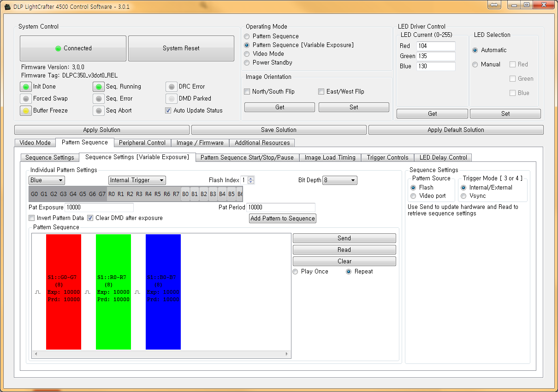Open the Image Load Timing tab
Viewport: 558px width, 392px height.
pyautogui.click(x=330, y=158)
